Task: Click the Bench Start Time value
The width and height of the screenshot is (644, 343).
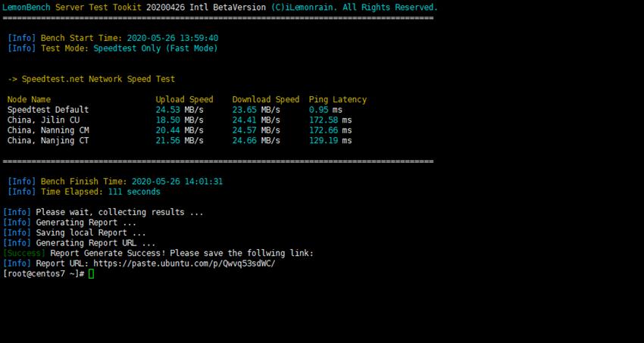Action: (173, 38)
